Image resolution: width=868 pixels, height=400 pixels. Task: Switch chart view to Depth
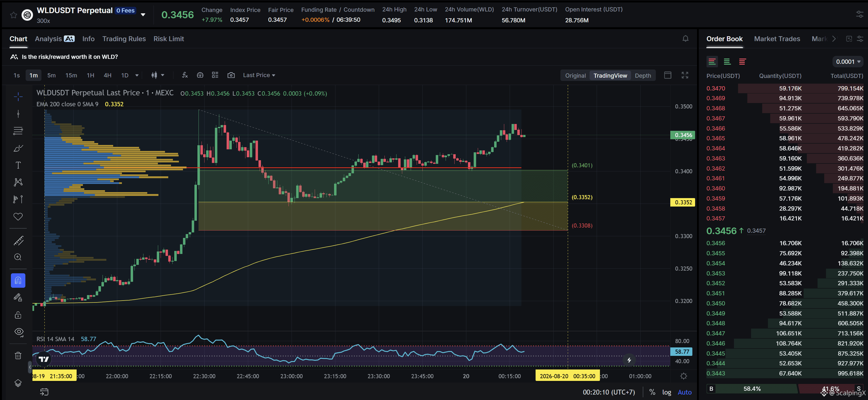[643, 75]
